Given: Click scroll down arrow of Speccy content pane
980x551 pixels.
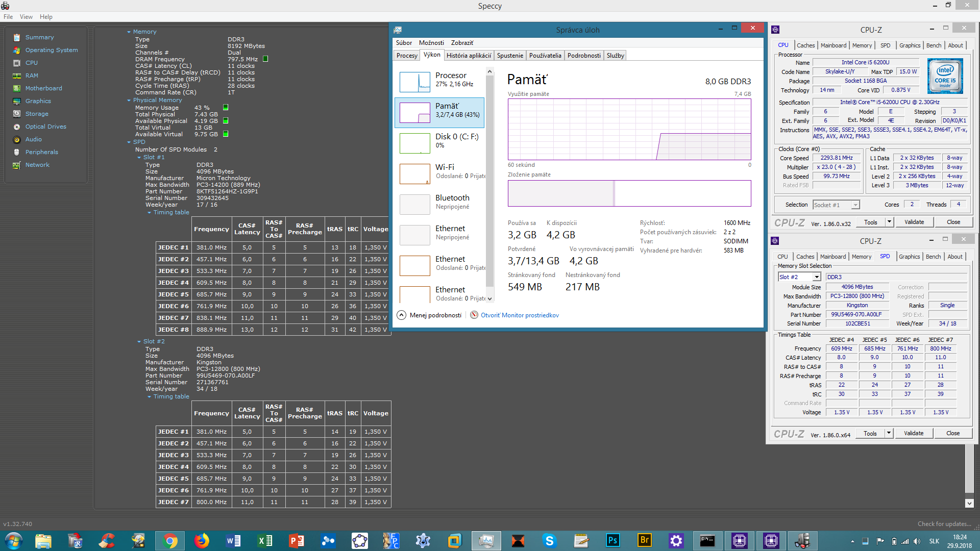Looking at the screenshot, I should tap(969, 503).
